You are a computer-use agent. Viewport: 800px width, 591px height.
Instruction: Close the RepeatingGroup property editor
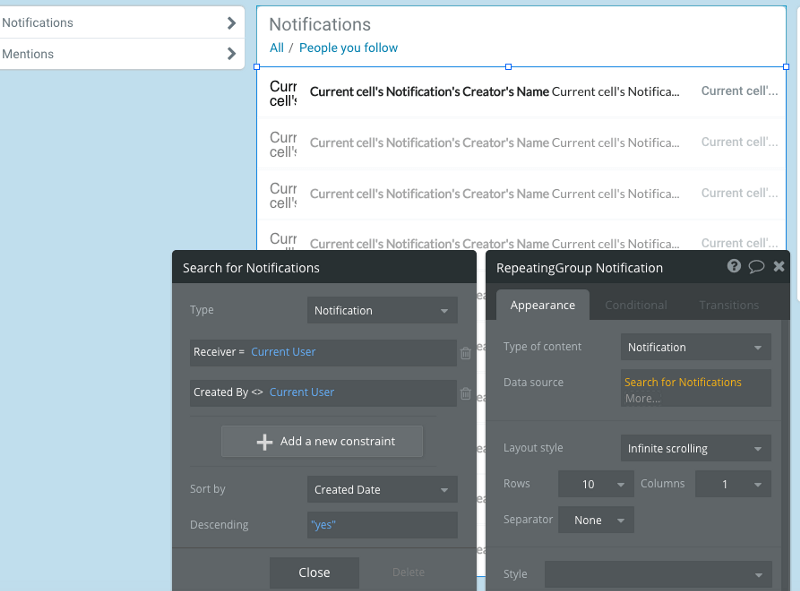coord(779,266)
